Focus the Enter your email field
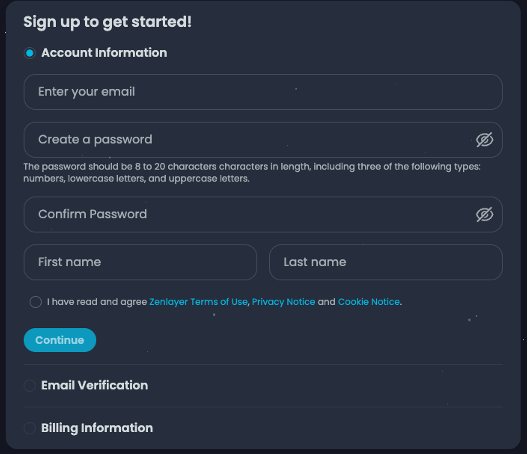The image size is (528, 454). click(263, 92)
